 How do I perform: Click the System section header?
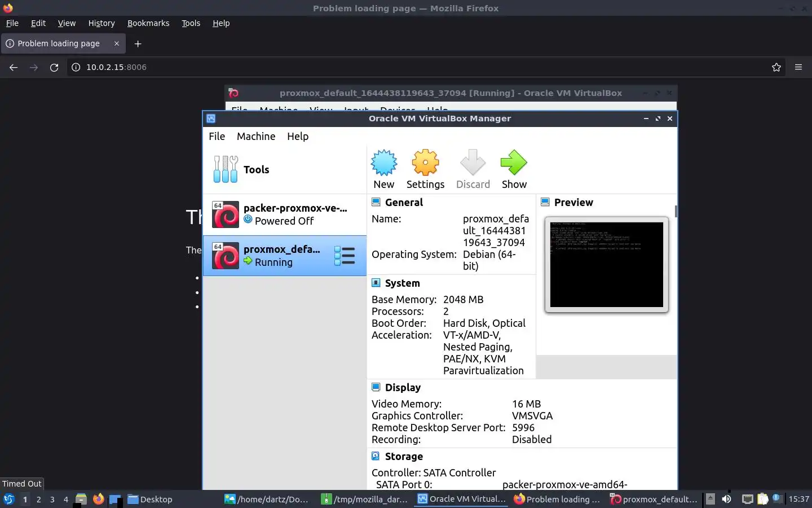(x=402, y=283)
